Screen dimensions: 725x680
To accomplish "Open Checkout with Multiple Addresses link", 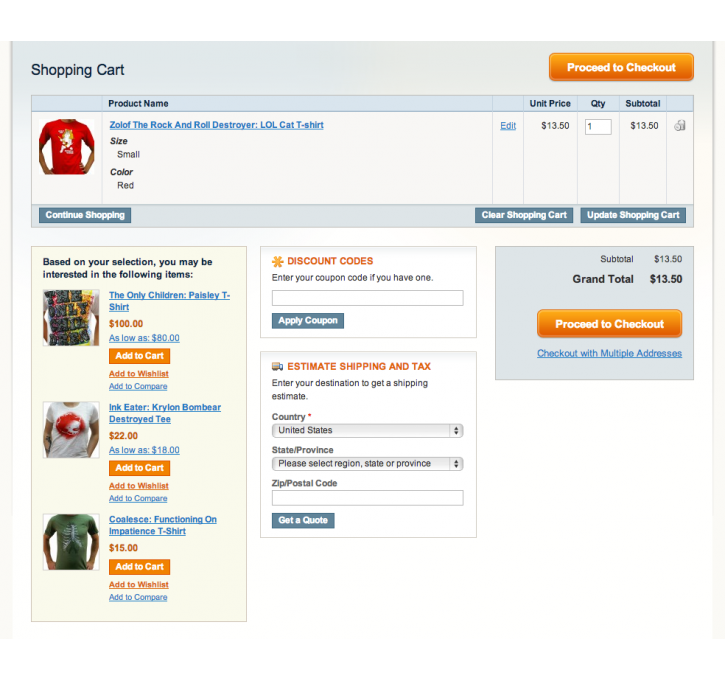I will tap(609, 353).
